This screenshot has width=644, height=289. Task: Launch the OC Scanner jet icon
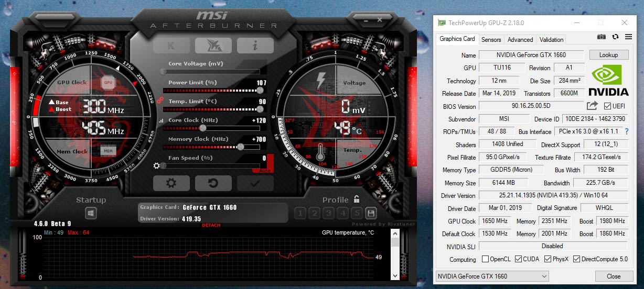coord(213,46)
